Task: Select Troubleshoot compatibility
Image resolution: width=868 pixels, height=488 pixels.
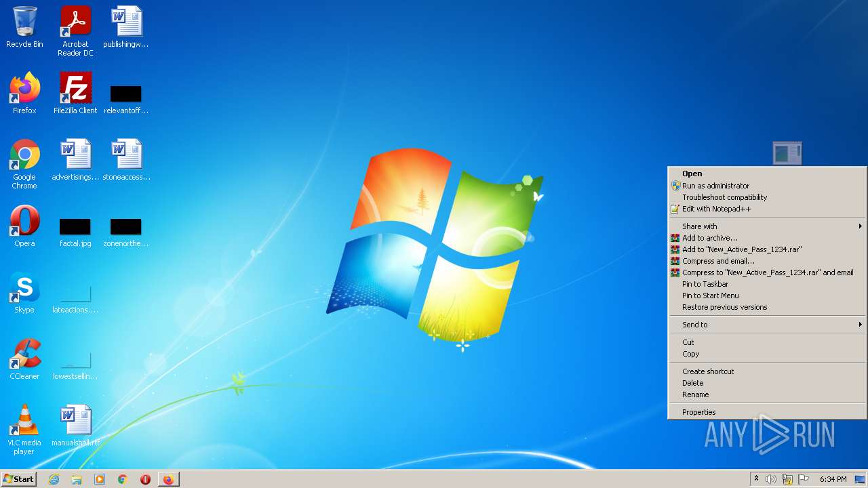Action: [x=767, y=197]
